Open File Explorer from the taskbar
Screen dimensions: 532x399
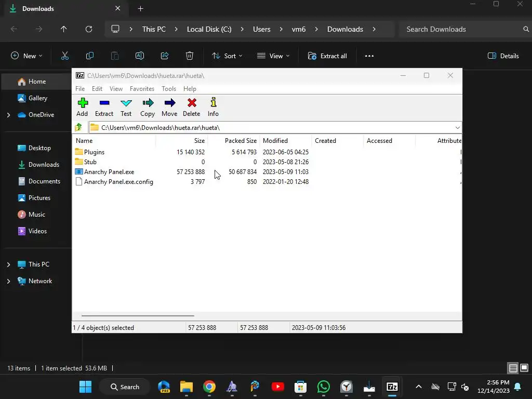pos(187,387)
